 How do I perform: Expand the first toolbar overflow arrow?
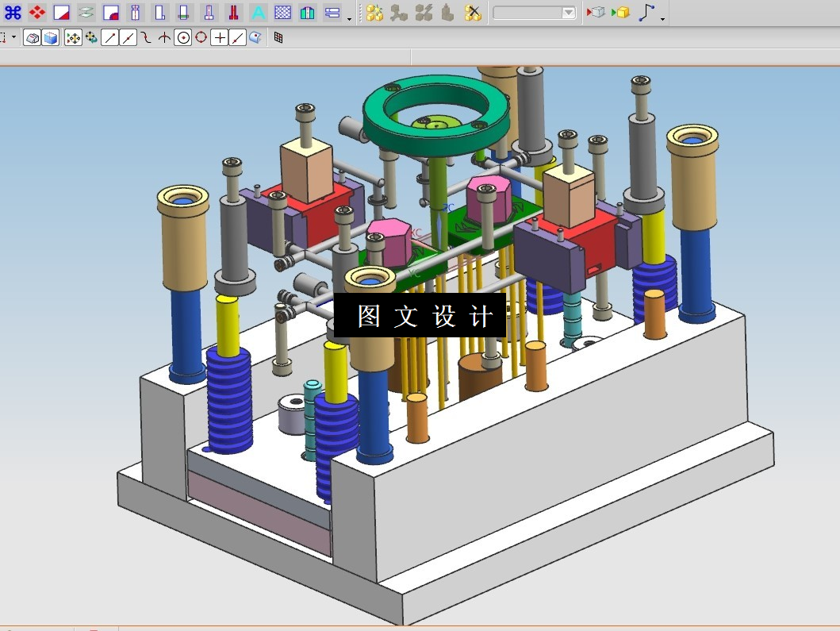click(x=349, y=19)
